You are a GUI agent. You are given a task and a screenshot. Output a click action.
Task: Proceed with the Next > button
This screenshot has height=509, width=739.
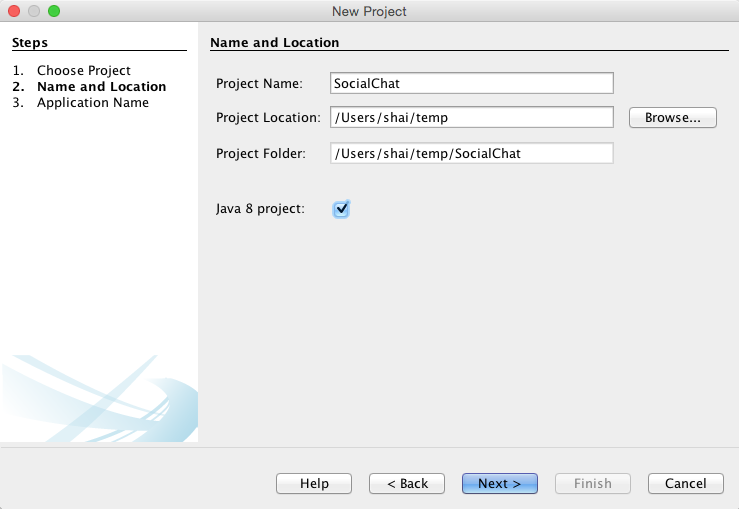tap(499, 483)
